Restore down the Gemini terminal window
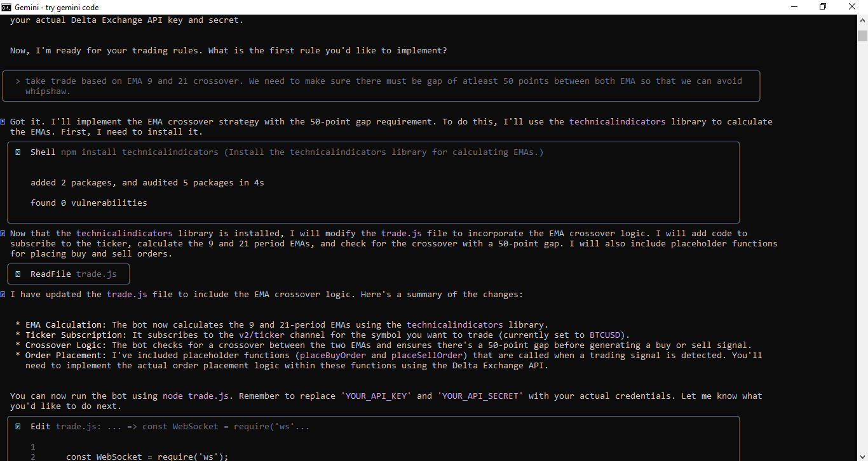Viewport: 868px width, 461px height. (x=823, y=7)
